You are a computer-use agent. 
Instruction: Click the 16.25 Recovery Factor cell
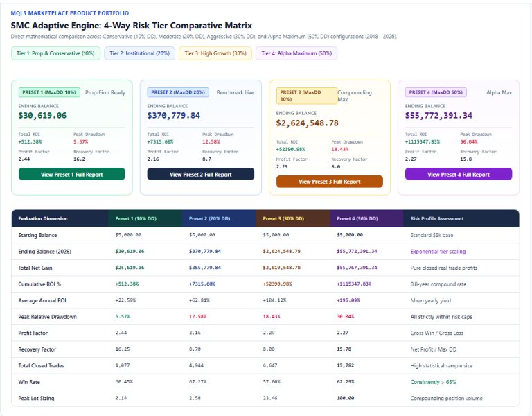(x=123, y=349)
